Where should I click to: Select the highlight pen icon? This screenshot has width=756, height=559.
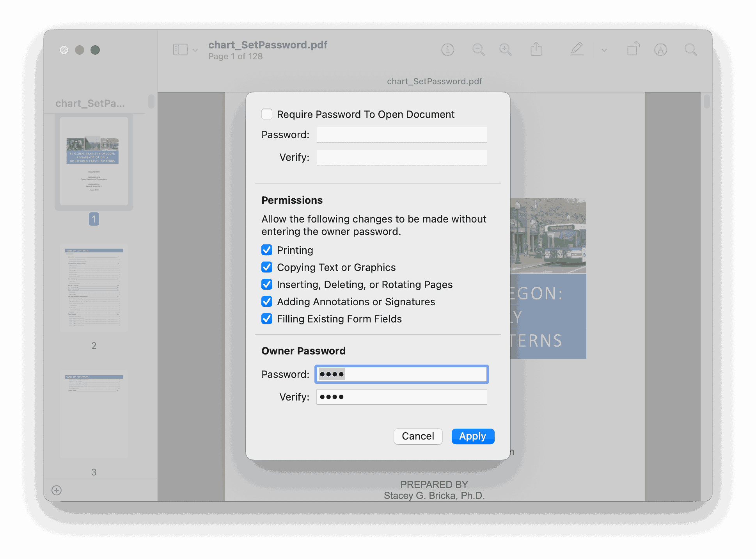577,49
